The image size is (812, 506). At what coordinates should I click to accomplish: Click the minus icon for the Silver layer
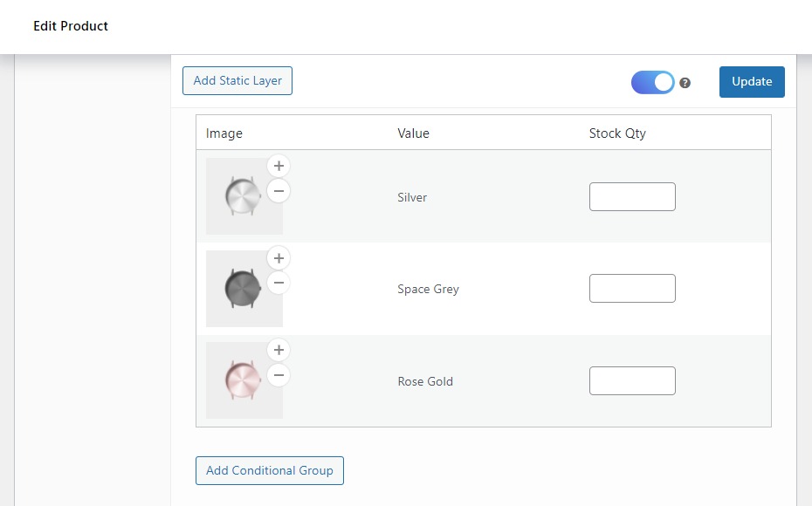(279, 191)
